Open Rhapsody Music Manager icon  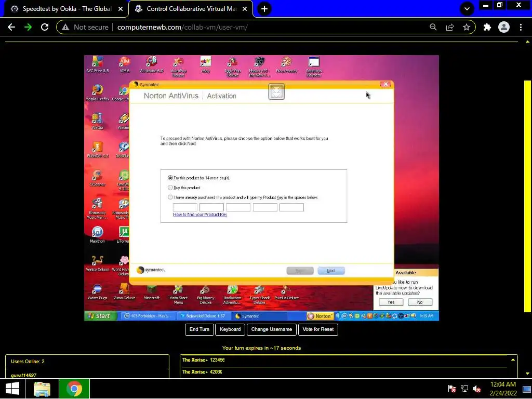pyautogui.click(x=97, y=208)
